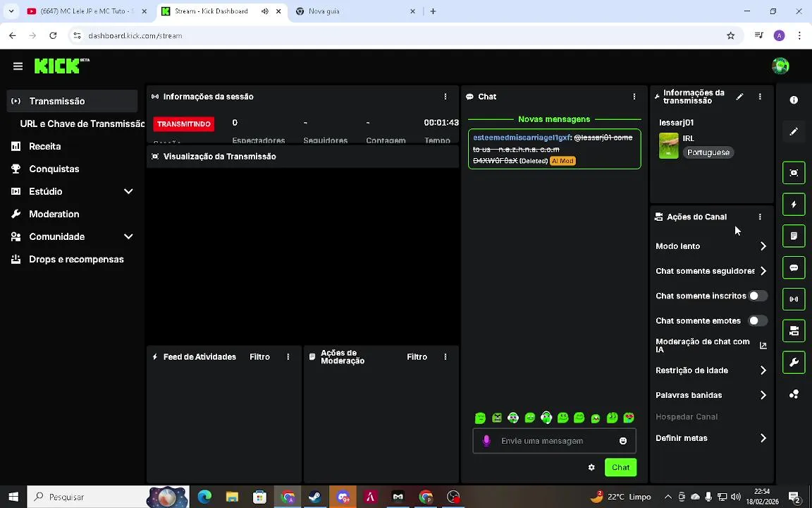The width and height of the screenshot is (812, 508).
Task: Expand Restrição de idade options
Action: tap(763, 370)
